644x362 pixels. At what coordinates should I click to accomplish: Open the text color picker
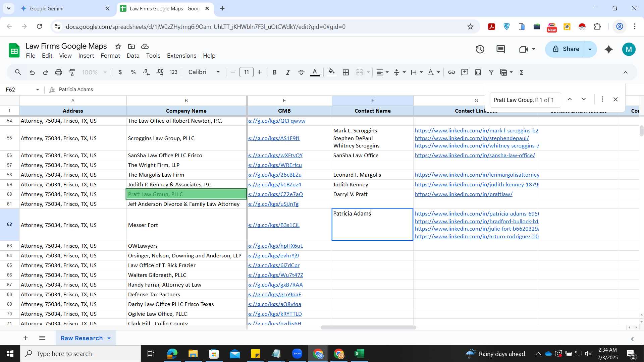tap(315, 72)
